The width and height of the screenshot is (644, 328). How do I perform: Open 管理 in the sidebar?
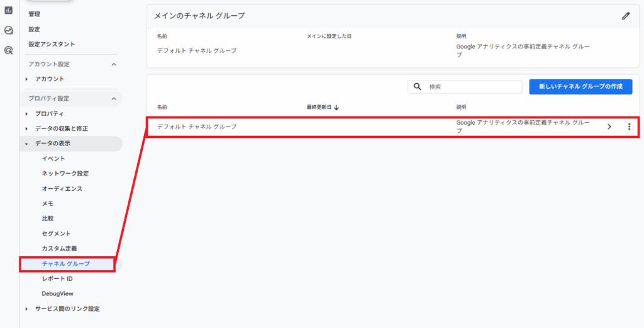pyautogui.click(x=34, y=14)
